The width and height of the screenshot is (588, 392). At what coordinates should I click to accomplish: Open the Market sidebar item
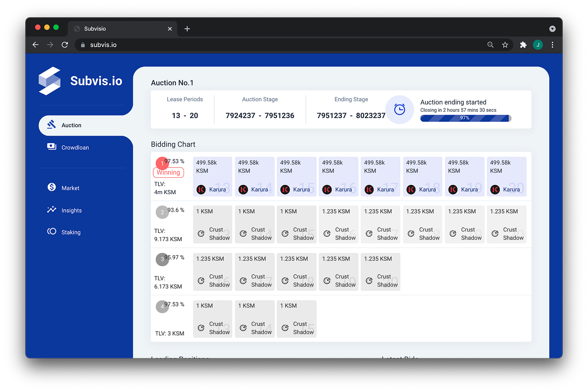click(70, 188)
